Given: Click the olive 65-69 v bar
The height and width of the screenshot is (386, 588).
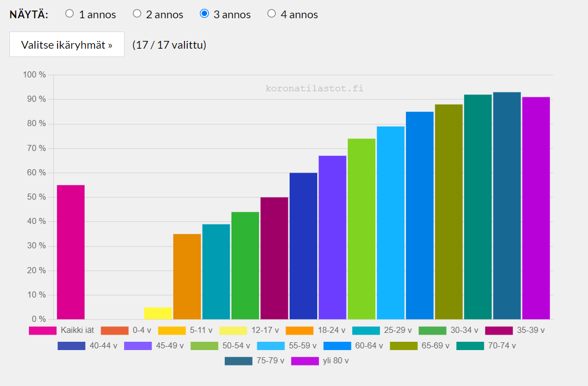Looking at the screenshot, I should [x=449, y=212].
